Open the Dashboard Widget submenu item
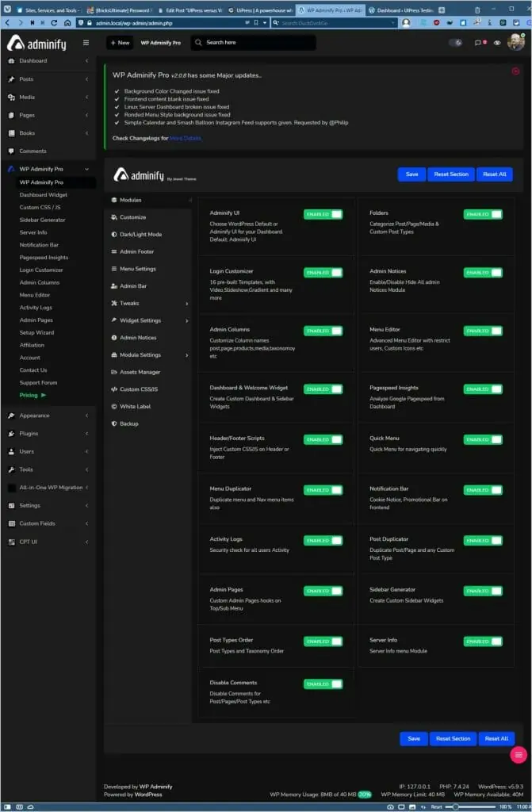This screenshot has width=532, height=812. (x=44, y=195)
